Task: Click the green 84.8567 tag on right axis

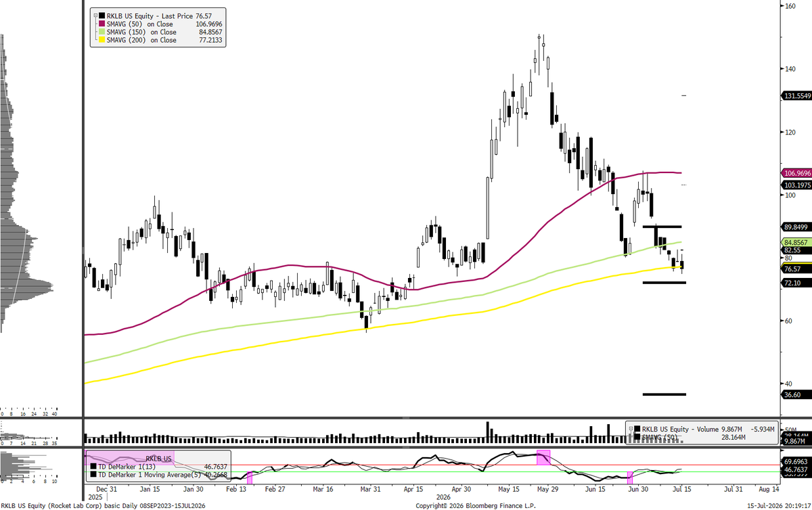Action: (796, 241)
